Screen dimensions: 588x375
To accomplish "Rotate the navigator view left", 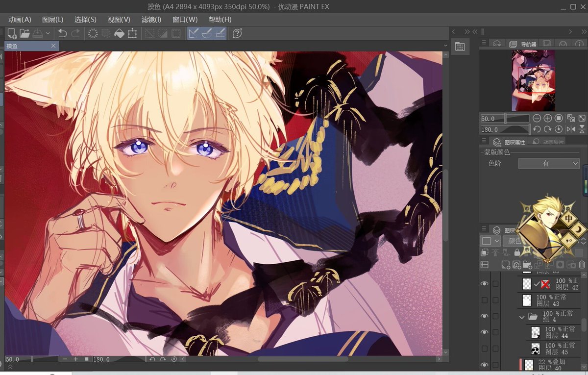I will point(537,129).
